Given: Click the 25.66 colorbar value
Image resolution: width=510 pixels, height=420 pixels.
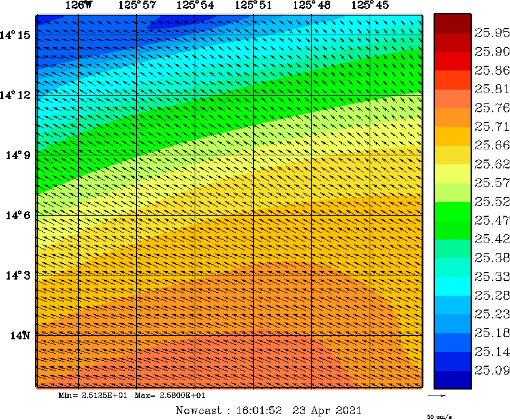Looking at the screenshot, I should (492, 145).
